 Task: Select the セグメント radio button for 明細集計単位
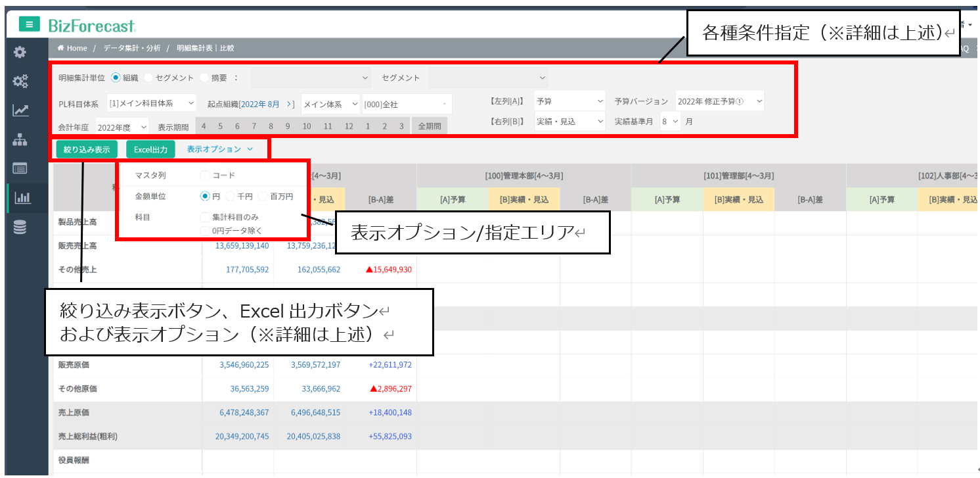tap(148, 78)
